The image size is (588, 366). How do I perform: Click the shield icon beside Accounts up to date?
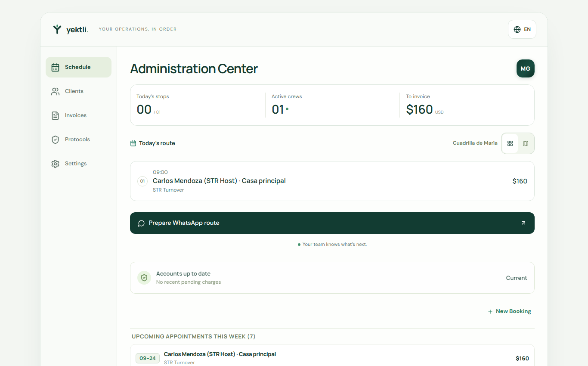[144, 278]
